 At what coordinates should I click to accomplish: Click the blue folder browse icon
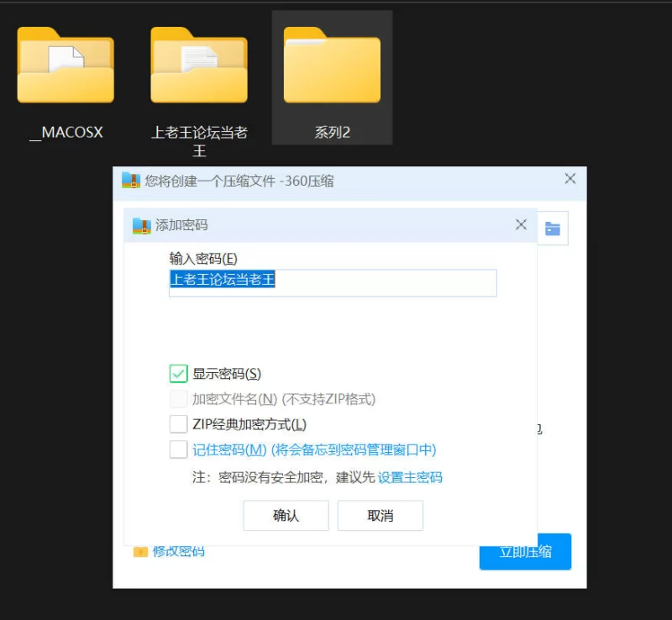tap(553, 229)
